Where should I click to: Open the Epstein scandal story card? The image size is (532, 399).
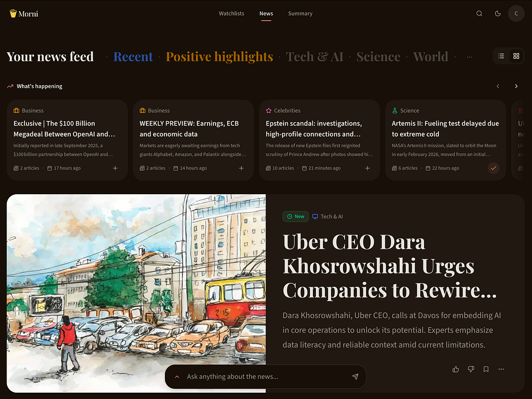pos(319,140)
